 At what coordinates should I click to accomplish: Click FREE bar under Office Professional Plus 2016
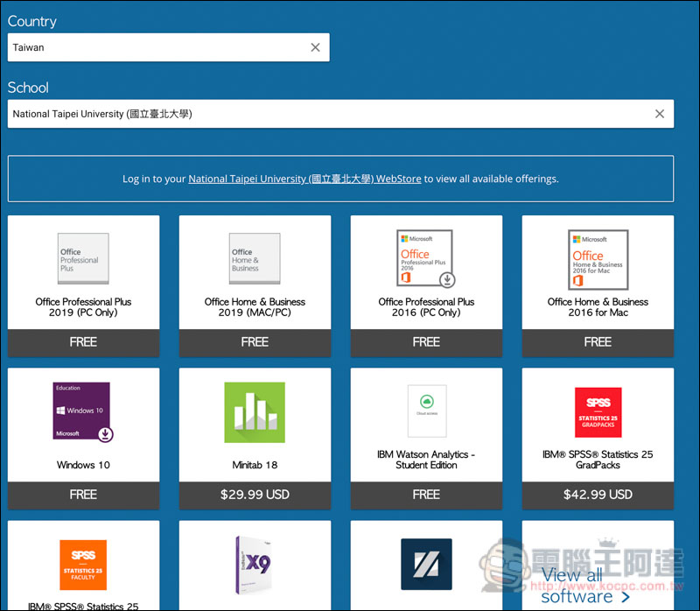point(426,342)
